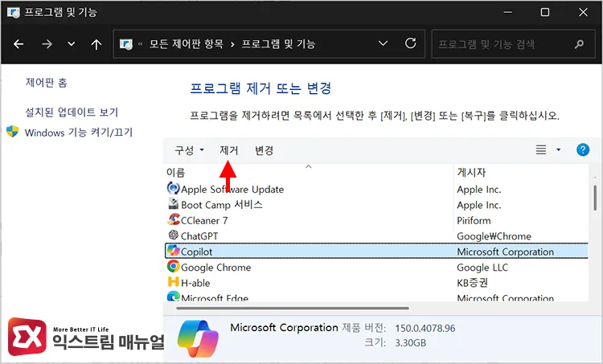Sort by the '이름' column header
603x364 pixels.
click(x=176, y=172)
